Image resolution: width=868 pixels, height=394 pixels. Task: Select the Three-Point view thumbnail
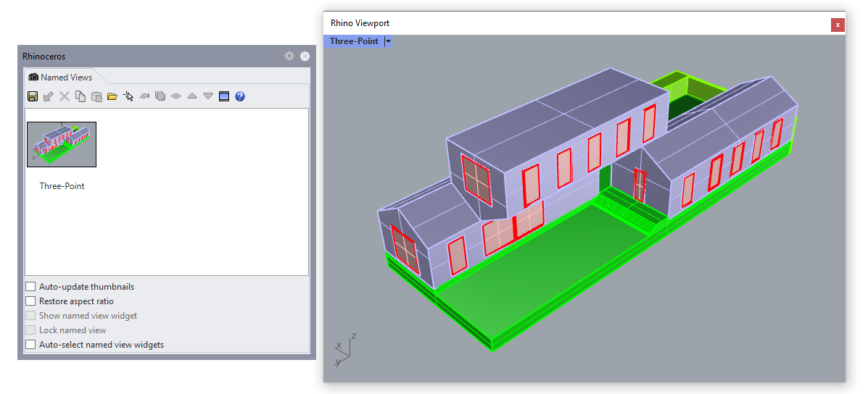pyautogui.click(x=62, y=144)
